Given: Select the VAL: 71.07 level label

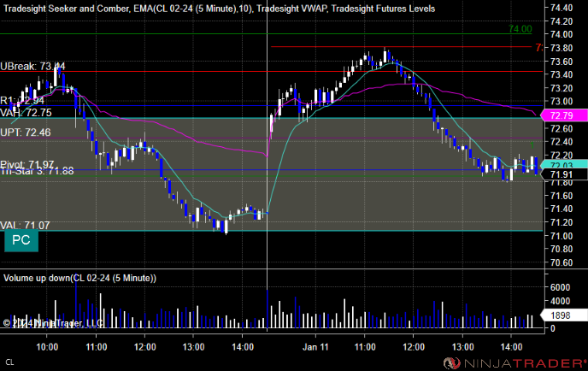Looking at the screenshot, I should (25, 225).
